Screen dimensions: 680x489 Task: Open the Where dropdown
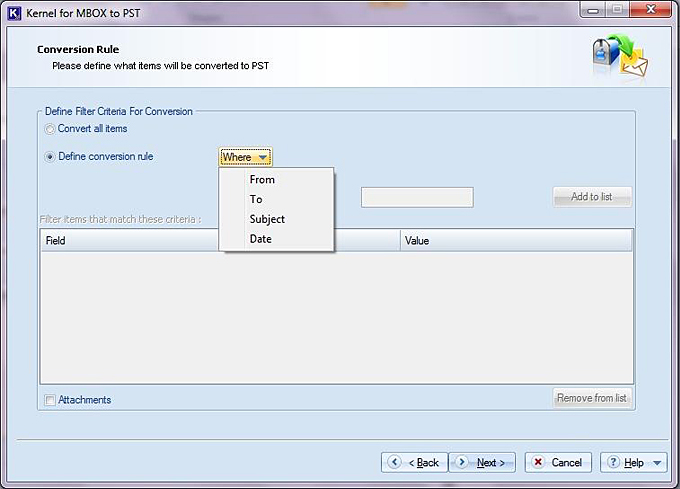click(245, 157)
